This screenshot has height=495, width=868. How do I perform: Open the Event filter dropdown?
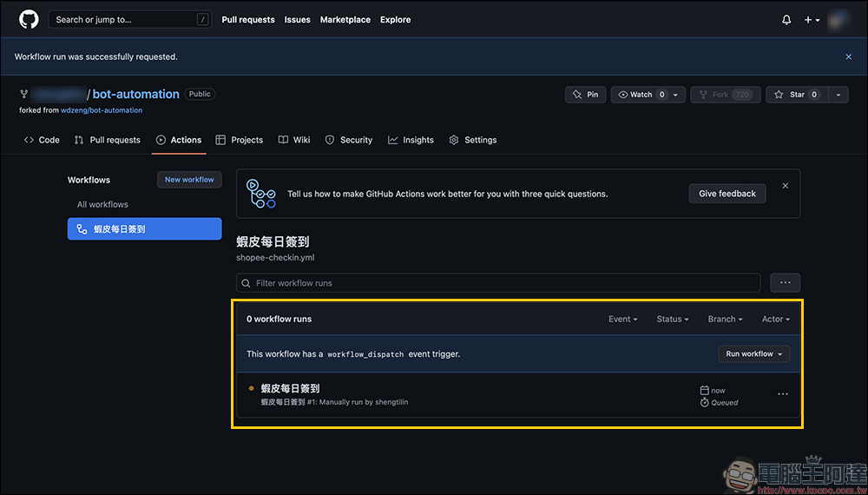(x=622, y=319)
